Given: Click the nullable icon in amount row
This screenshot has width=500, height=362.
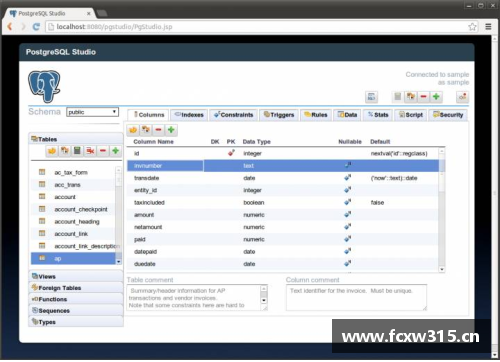Looking at the screenshot, I should (348, 214).
